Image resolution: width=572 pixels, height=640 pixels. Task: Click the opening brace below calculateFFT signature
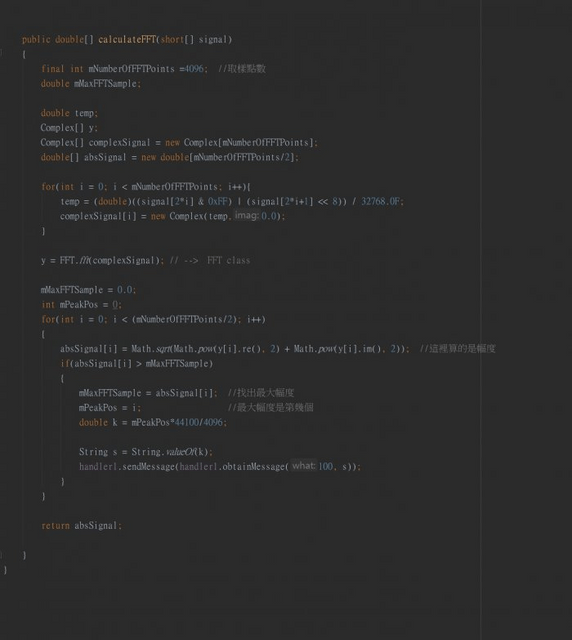pyautogui.click(x=24, y=54)
